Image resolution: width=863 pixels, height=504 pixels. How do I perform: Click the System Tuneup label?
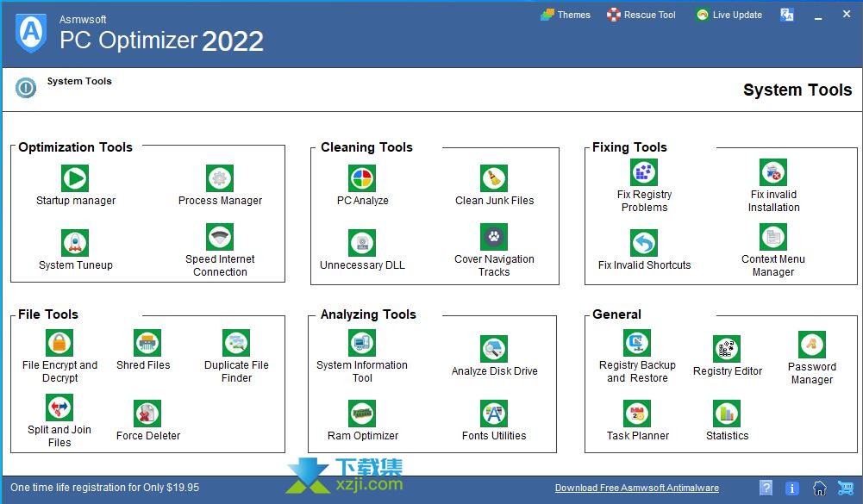coord(75,264)
